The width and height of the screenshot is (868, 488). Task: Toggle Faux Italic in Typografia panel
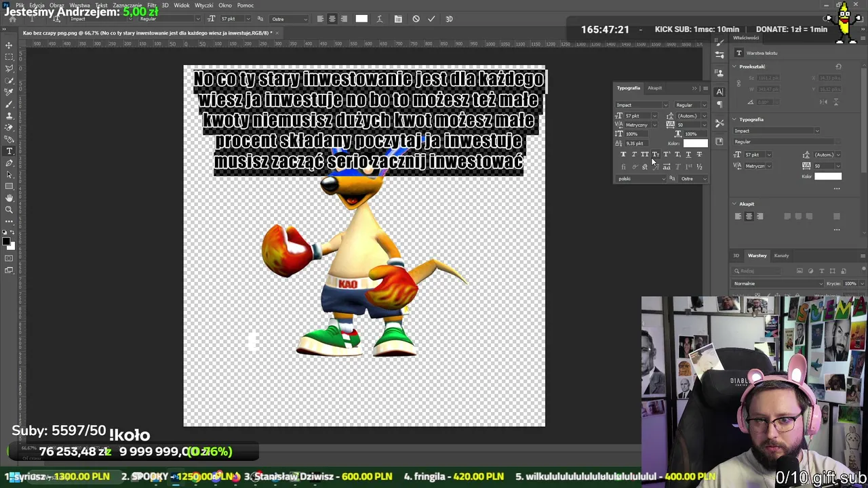pyautogui.click(x=634, y=155)
